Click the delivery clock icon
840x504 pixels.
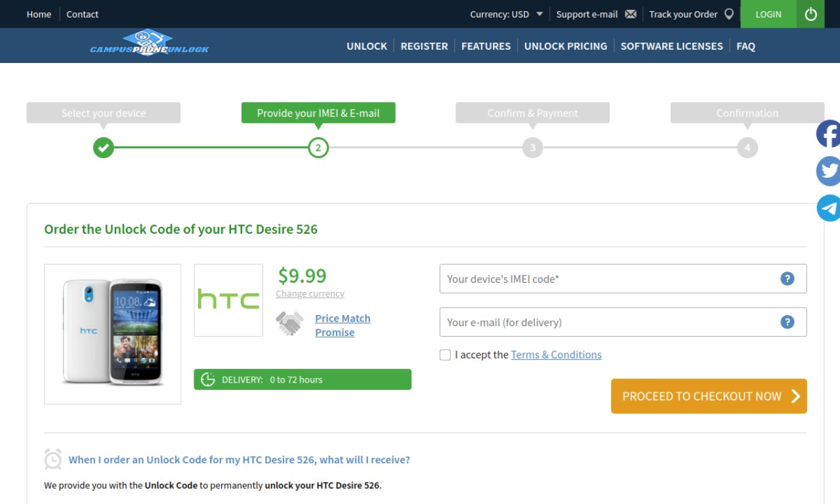(208, 379)
